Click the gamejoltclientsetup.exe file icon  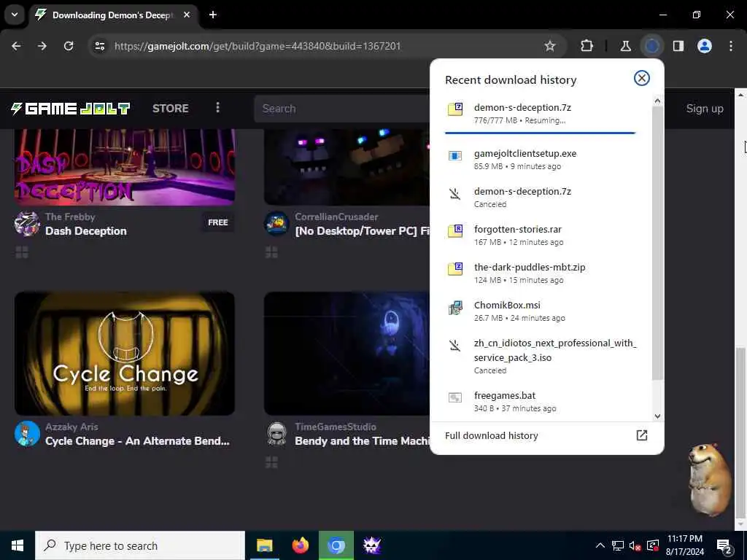[455, 156]
